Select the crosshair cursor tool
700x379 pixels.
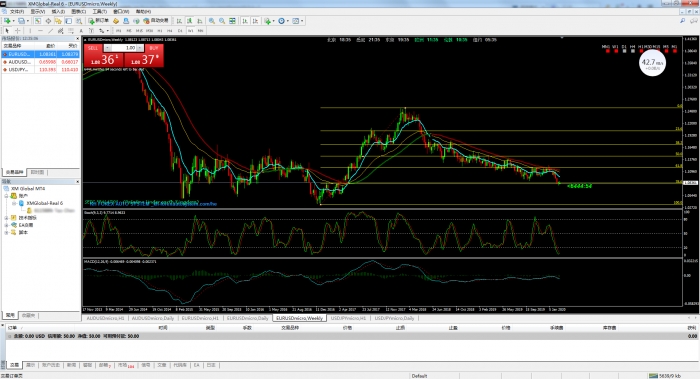17,31
